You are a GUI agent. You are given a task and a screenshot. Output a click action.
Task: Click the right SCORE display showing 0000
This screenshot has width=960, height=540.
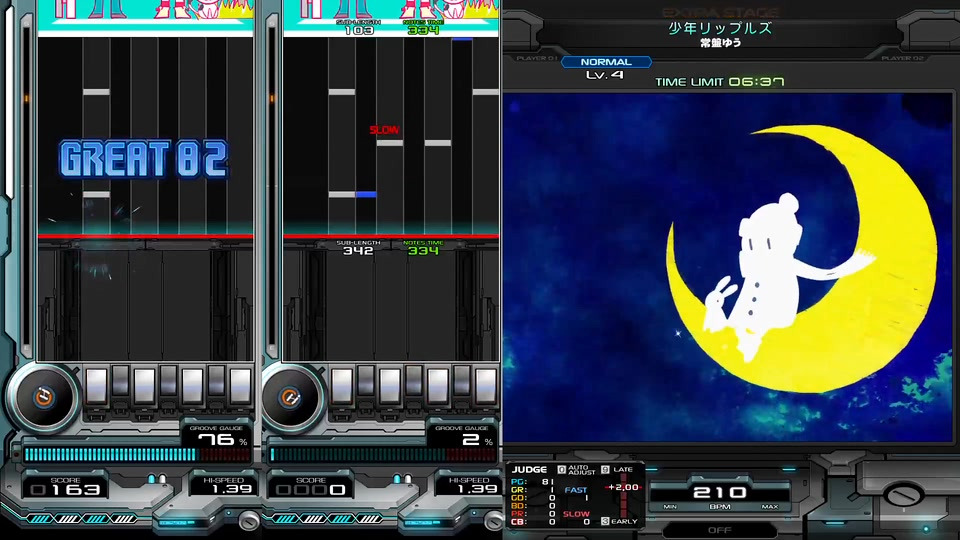pyautogui.click(x=311, y=486)
